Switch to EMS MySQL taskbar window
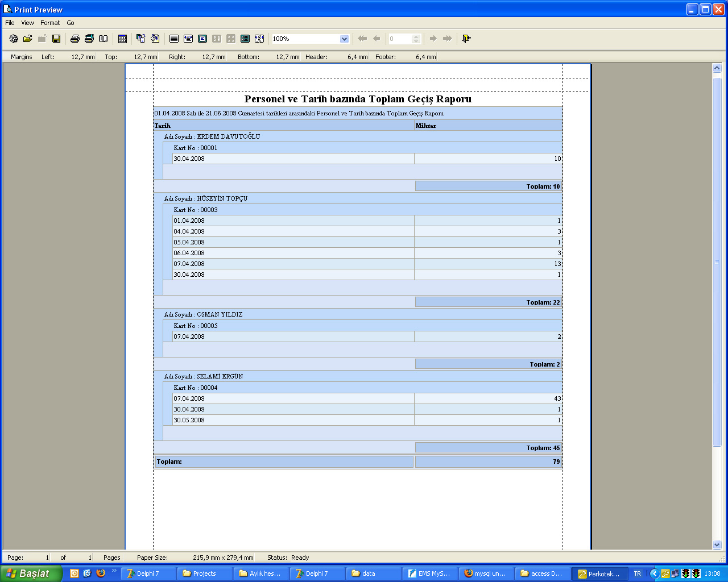Screen dimensions: 728x582 (x=429, y=573)
